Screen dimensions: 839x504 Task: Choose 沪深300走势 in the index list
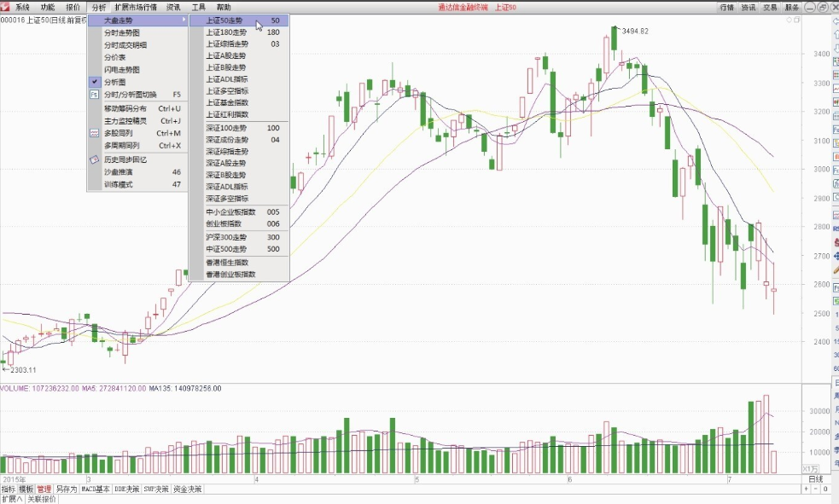click(239, 237)
